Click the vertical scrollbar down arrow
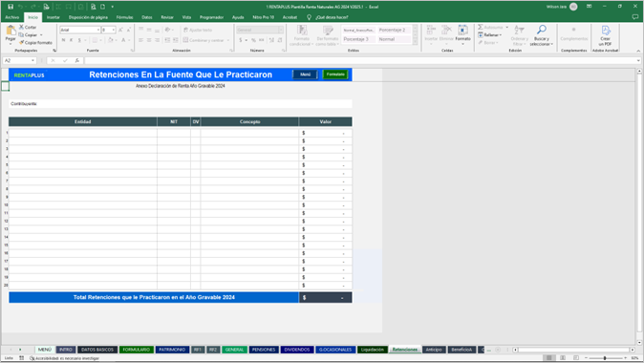 tap(639, 342)
